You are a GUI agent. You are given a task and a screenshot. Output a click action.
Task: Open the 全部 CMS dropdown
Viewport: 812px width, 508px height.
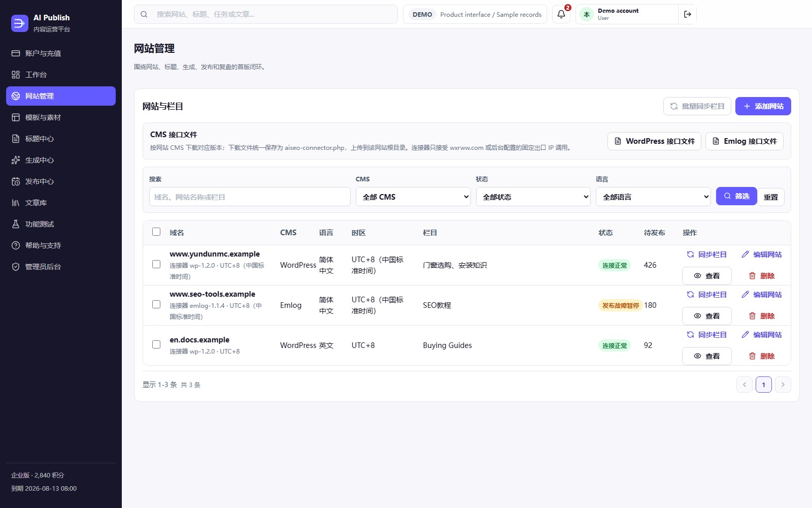coord(413,197)
